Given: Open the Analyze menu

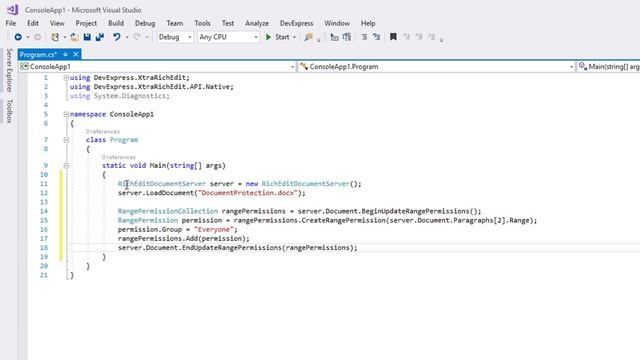Looking at the screenshot, I should 257,23.
